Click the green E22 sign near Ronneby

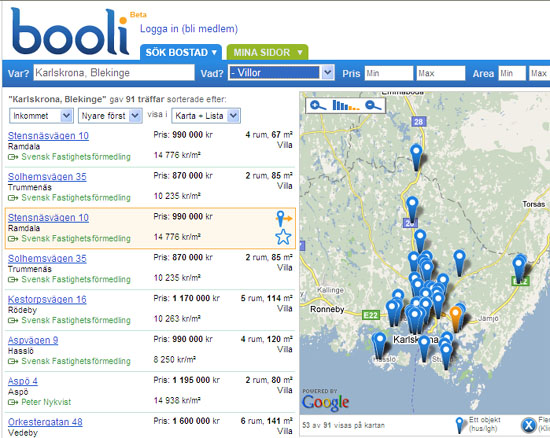[x=371, y=315]
